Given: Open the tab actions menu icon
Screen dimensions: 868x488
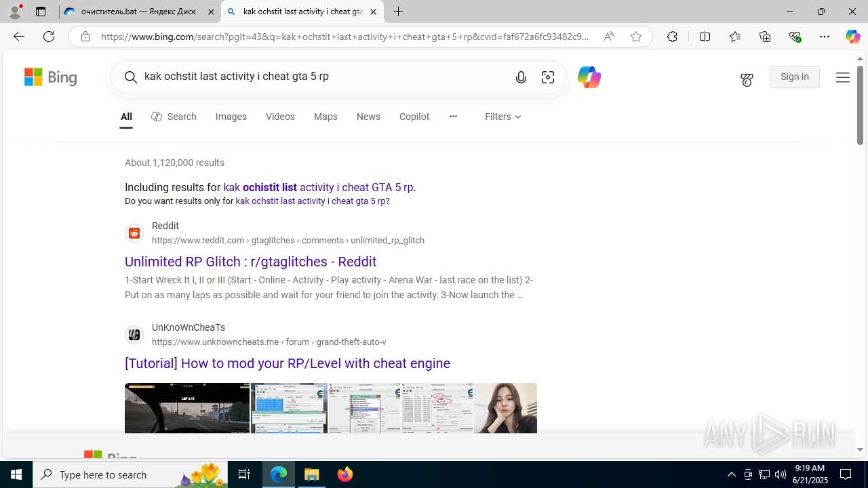Looking at the screenshot, I should pos(41,12).
